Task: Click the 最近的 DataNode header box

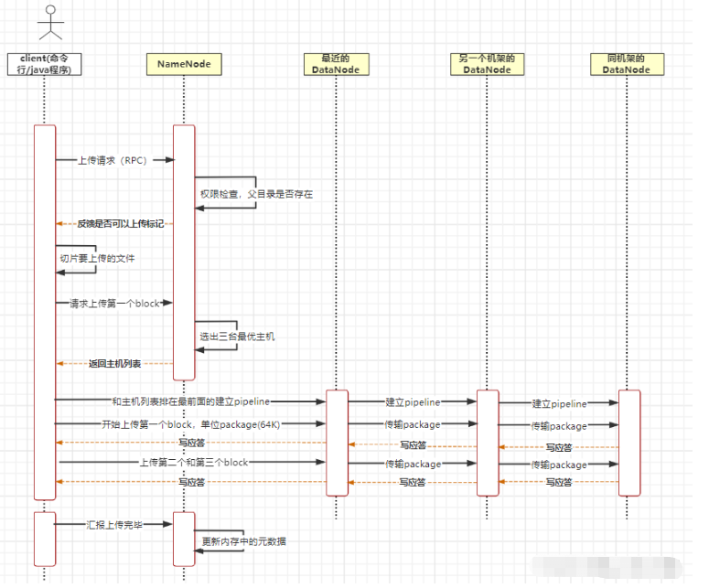Action: click(x=336, y=64)
